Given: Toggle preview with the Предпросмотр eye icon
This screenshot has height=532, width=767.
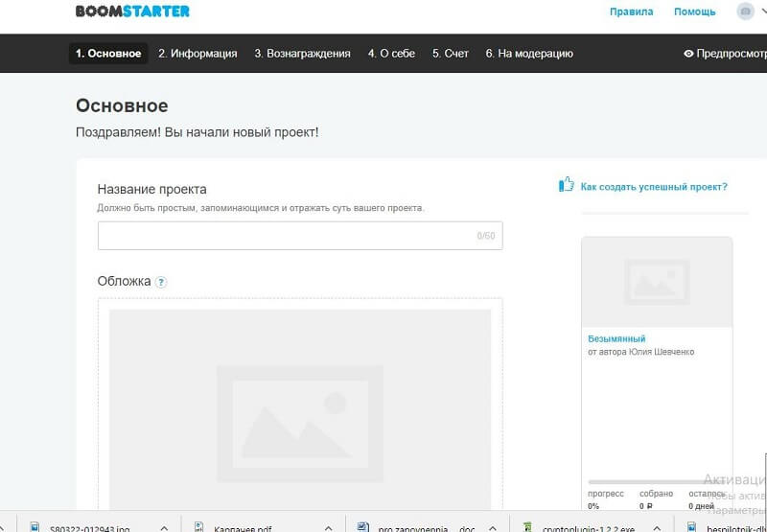Looking at the screenshot, I should tap(688, 54).
